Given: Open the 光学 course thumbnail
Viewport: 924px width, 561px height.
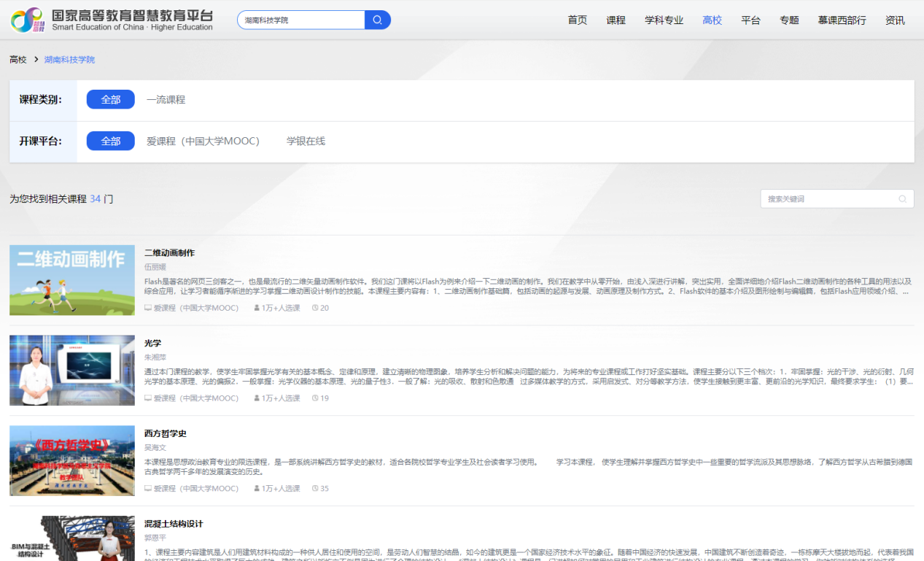Looking at the screenshot, I should point(72,370).
